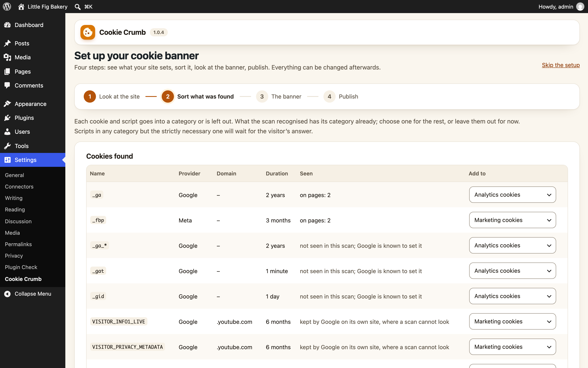The image size is (588, 368).
Task: Click the WordPress logo icon
Action: coord(7,7)
